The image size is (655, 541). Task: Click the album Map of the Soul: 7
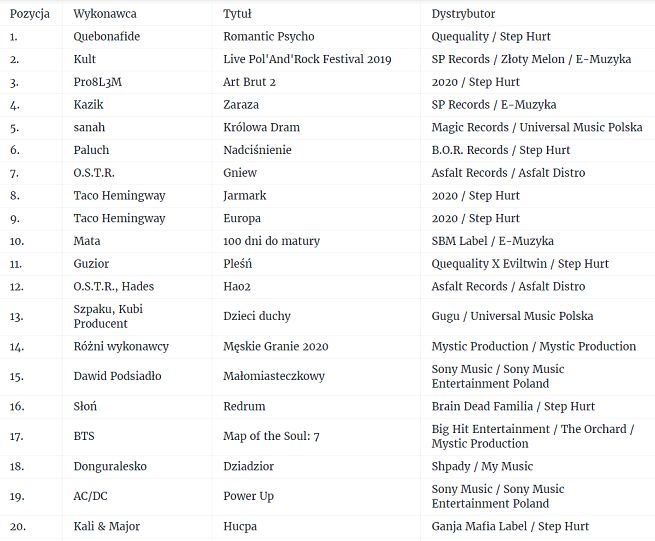coord(274,436)
